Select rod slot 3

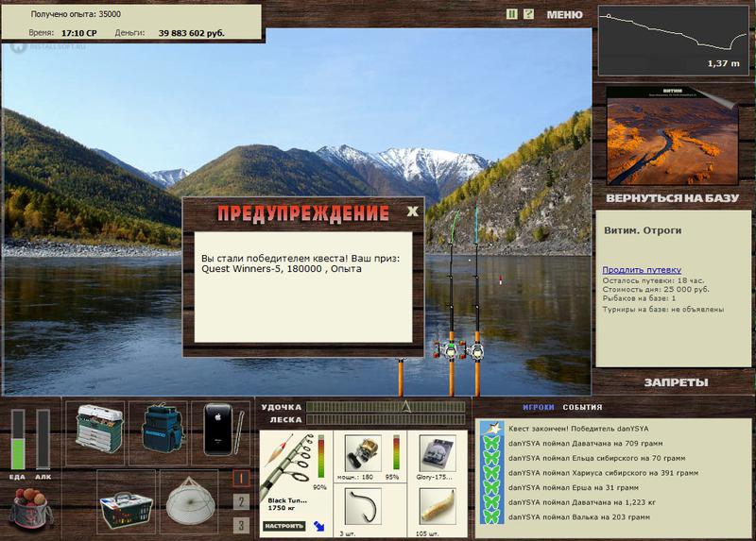pyautogui.click(x=241, y=525)
